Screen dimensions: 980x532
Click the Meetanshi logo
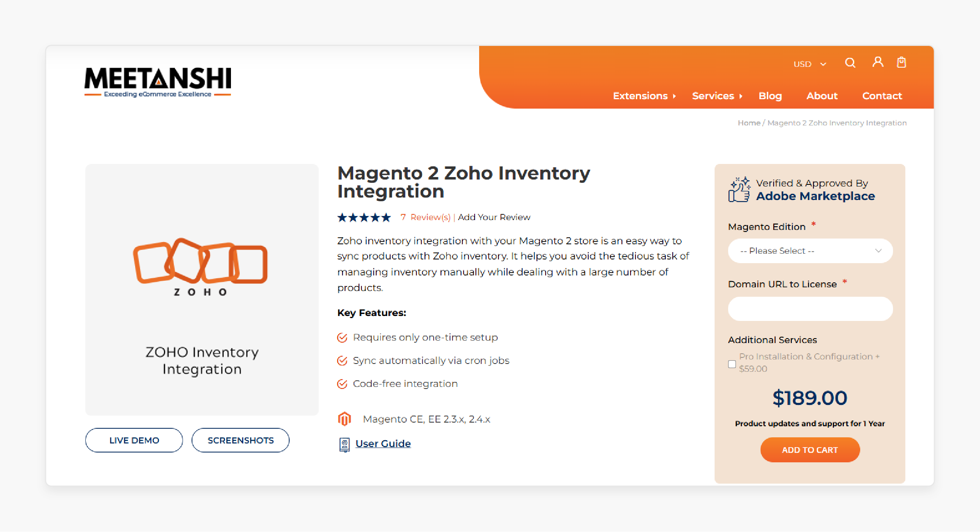click(158, 82)
